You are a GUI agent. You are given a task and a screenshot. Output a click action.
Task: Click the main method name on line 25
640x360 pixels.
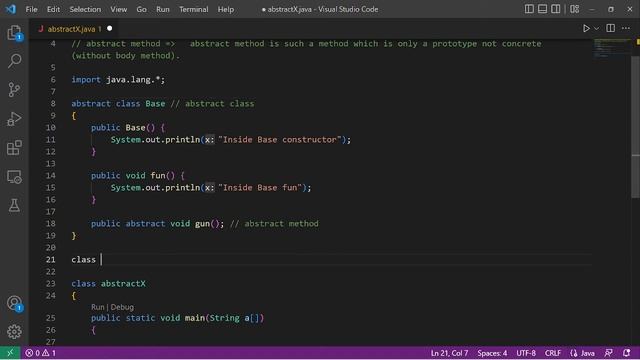pos(195,318)
